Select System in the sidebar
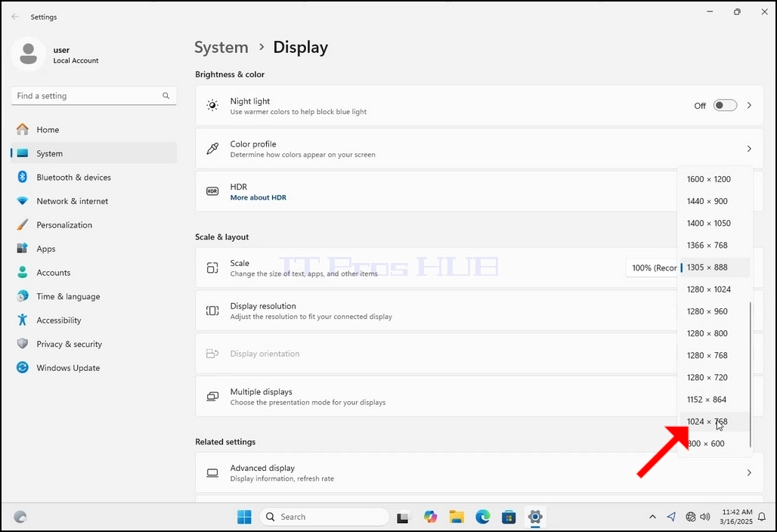 (94, 153)
